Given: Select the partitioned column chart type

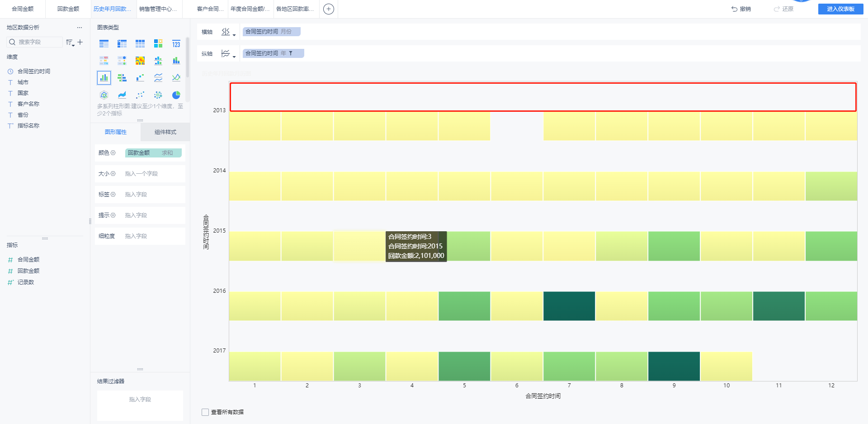Looking at the screenshot, I should coord(158,61).
